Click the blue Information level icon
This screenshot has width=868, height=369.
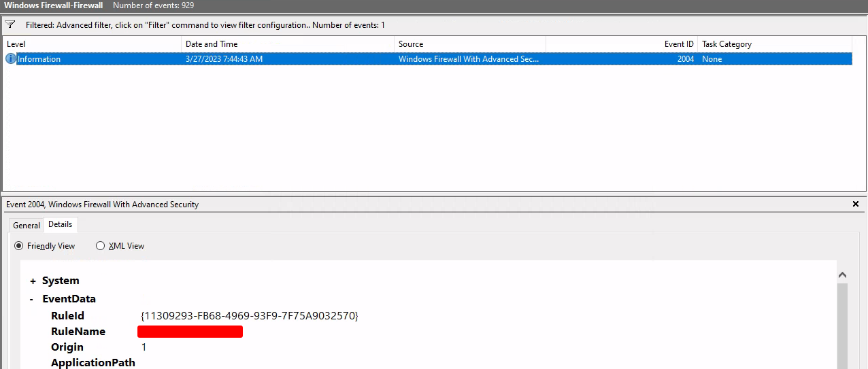pyautogui.click(x=10, y=59)
